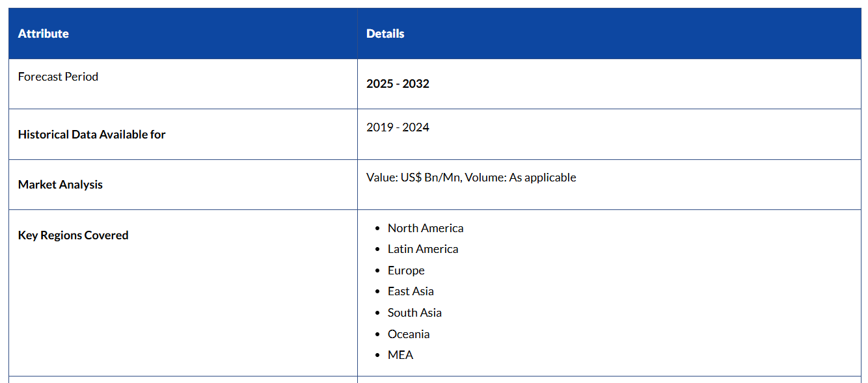
Task: Click the 2025 - 2032 forecast value
Action: tap(398, 84)
